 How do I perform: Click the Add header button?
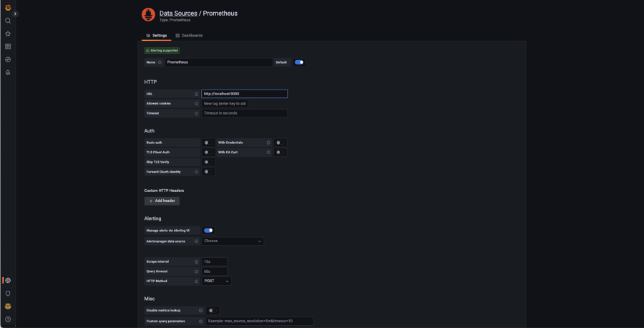point(162,201)
